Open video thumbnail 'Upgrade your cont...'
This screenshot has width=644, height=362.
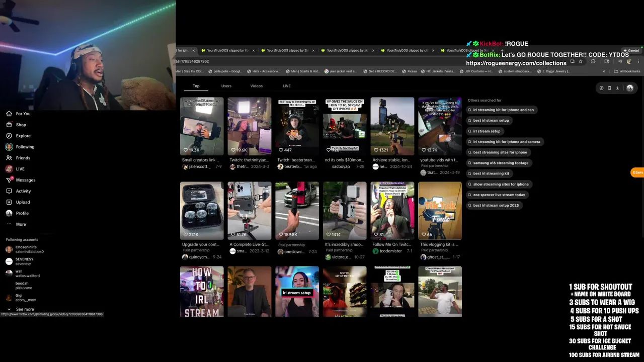(x=202, y=211)
